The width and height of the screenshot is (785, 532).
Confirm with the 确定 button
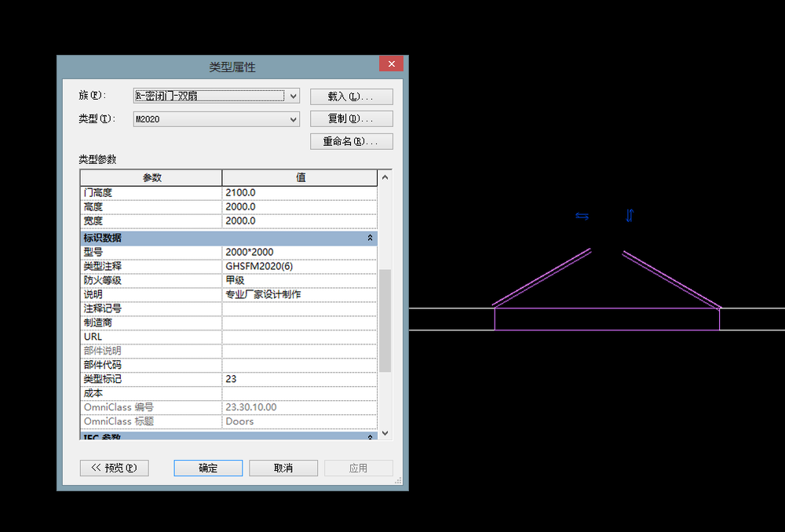point(208,468)
